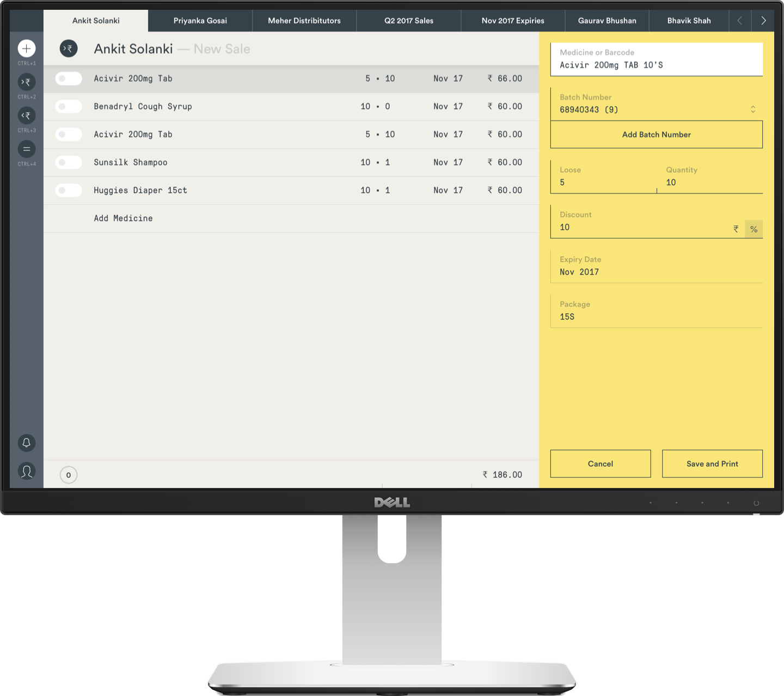This screenshot has height=696, width=784.
Task: Show previous tabs with the left arrow
Action: point(740,21)
